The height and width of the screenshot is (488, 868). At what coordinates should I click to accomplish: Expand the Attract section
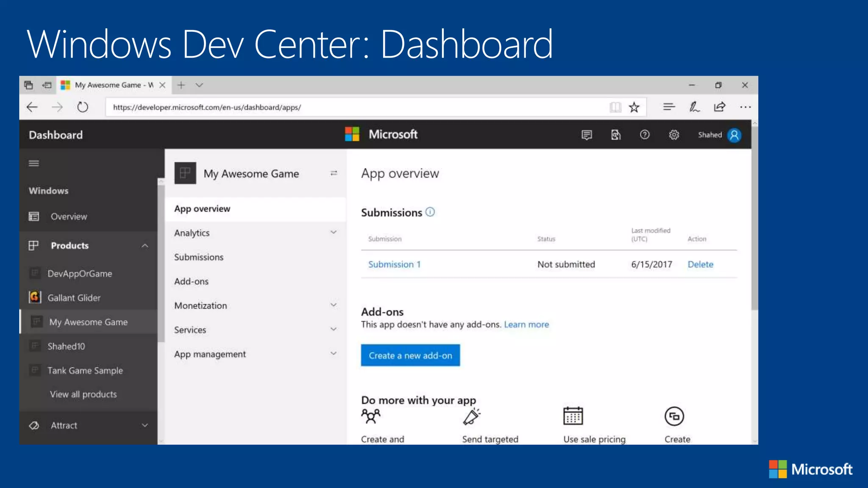[145, 425]
